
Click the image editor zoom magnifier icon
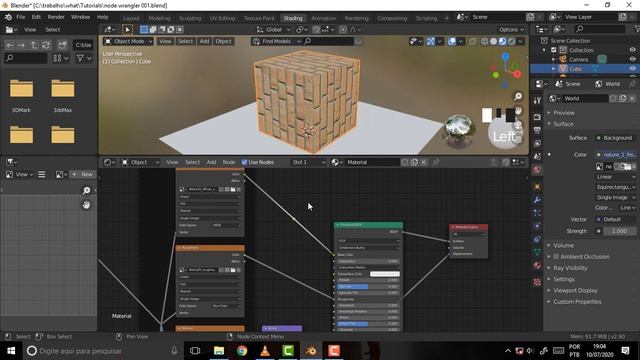click(x=86, y=191)
